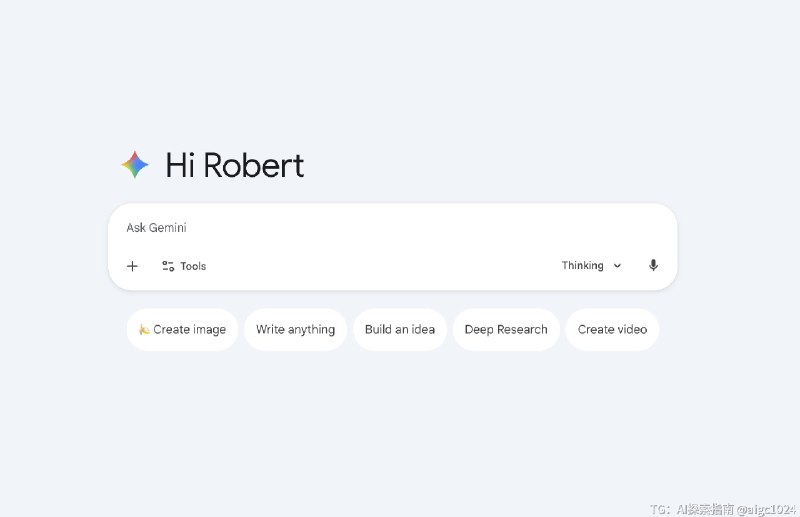This screenshot has width=800, height=517.
Task: Click the Tools sliders icon
Action: (168, 266)
